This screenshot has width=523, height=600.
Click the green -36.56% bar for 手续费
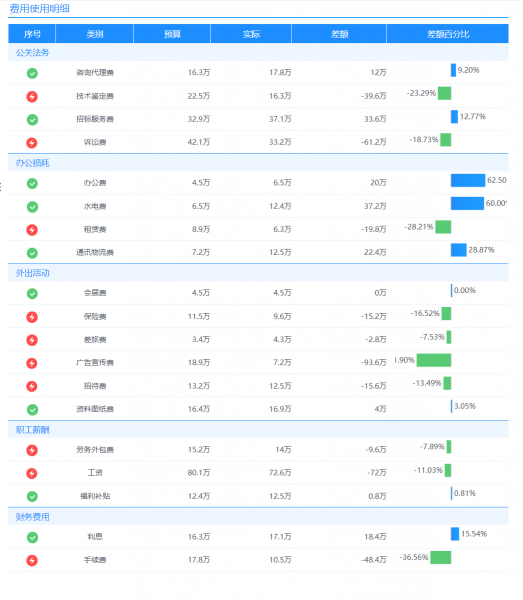tap(441, 558)
